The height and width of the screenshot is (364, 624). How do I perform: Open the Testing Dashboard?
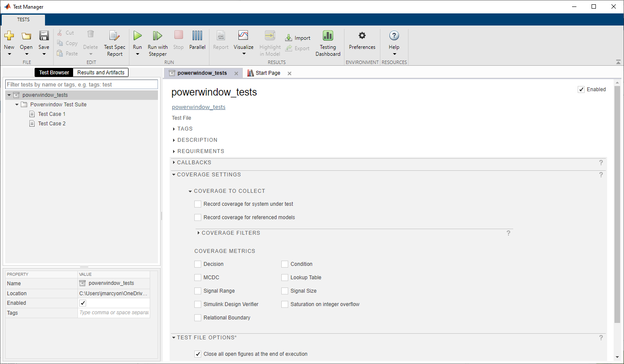pyautogui.click(x=328, y=36)
